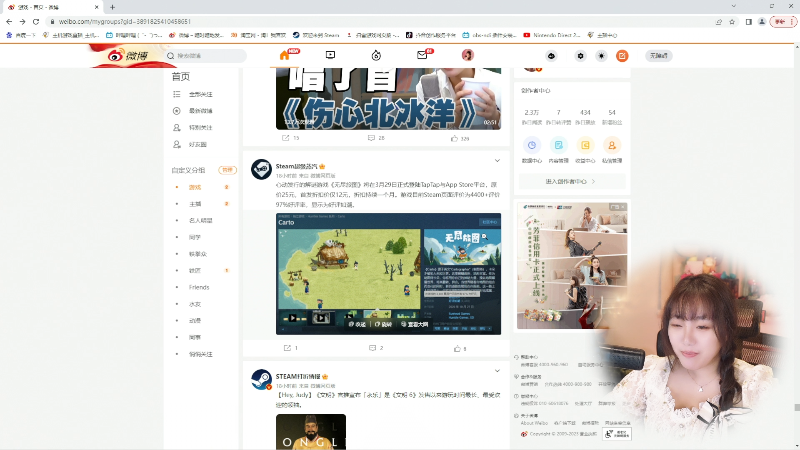Open comments on the Carto game post

[x=376, y=348]
